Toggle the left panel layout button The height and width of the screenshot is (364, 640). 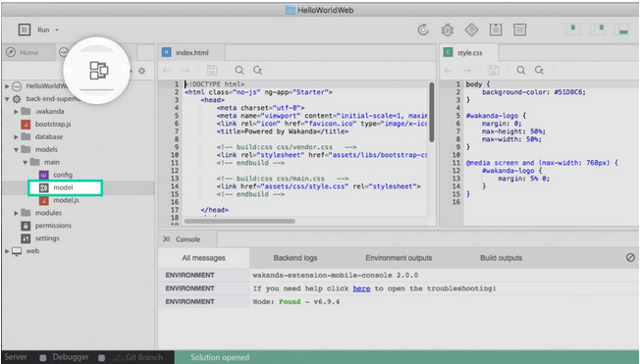[573, 29]
